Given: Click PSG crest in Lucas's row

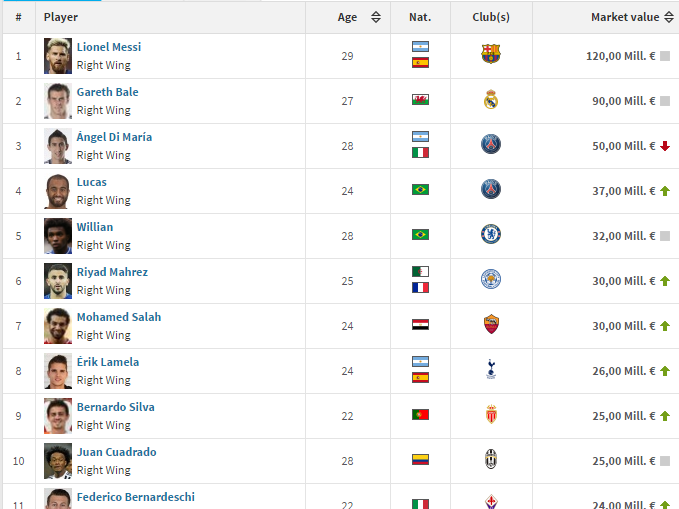Looking at the screenshot, I should (491, 189).
